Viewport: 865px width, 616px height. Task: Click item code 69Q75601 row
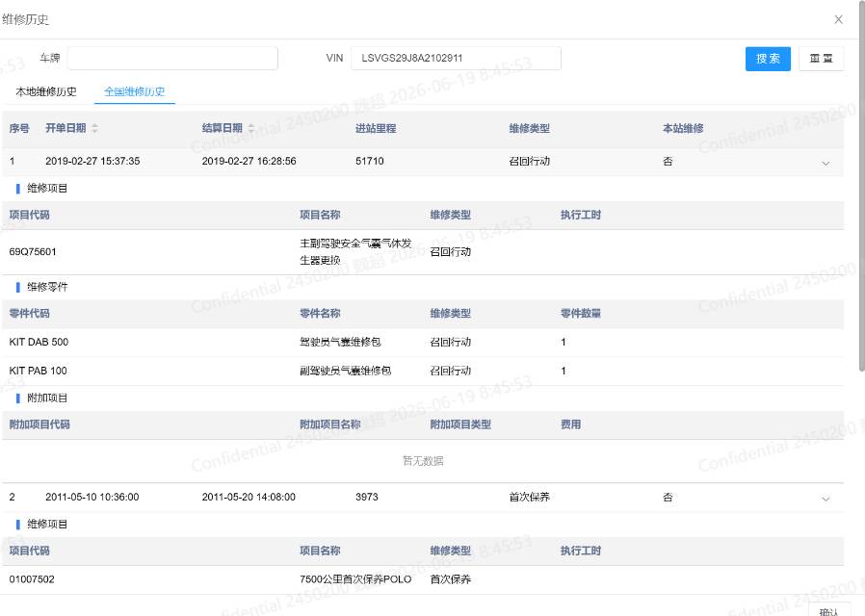tap(423, 252)
